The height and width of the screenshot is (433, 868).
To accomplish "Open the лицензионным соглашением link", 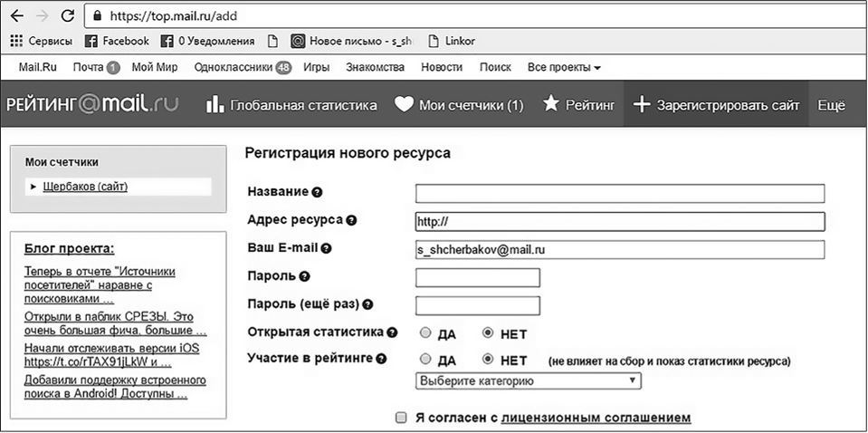I will [596, 418].
